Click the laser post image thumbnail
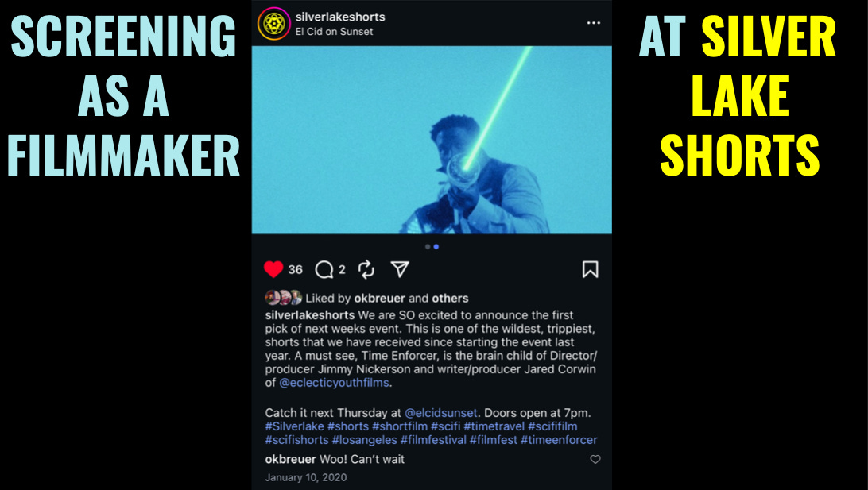 tap(432, 140)
